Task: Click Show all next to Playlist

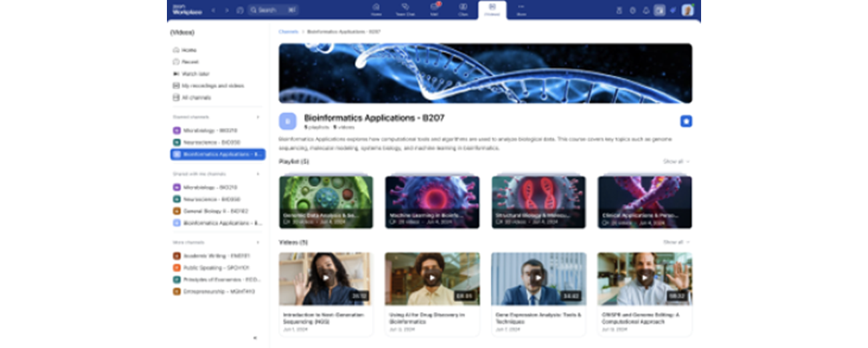Action: coord(676,162)
